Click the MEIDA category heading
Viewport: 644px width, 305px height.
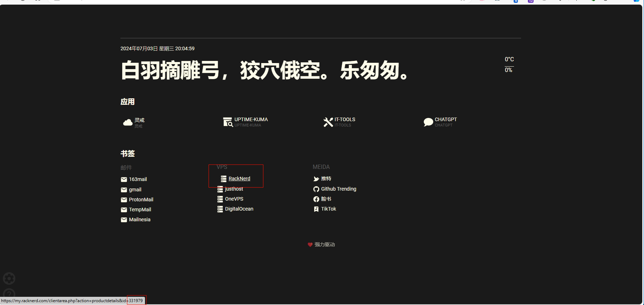321,167
